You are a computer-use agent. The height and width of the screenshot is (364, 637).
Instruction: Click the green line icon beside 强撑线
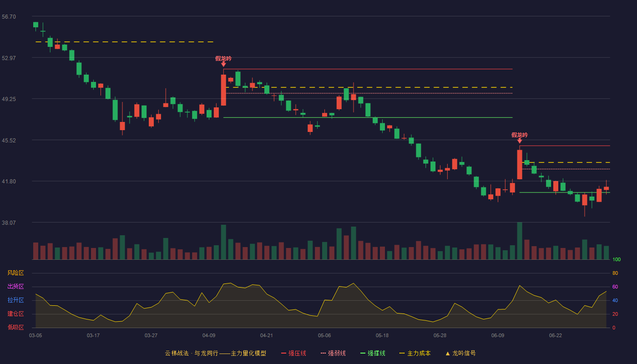coord(363,353)
